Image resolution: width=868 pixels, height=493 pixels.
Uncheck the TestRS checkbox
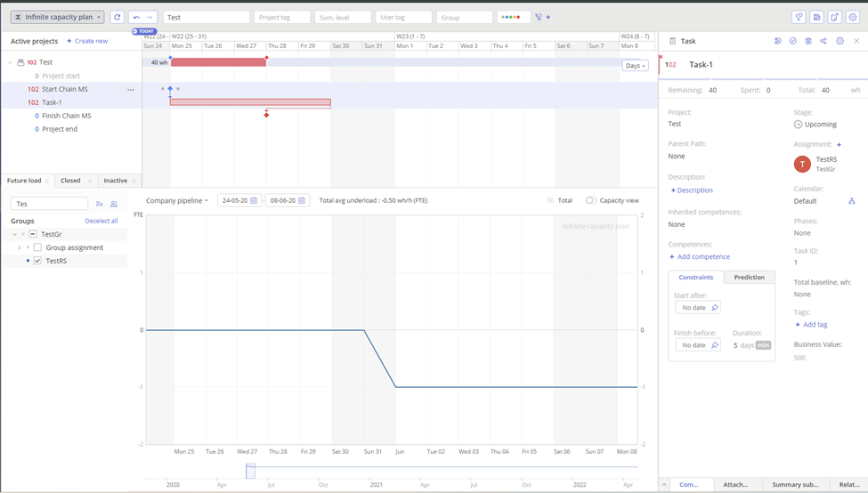coord(37,261)
